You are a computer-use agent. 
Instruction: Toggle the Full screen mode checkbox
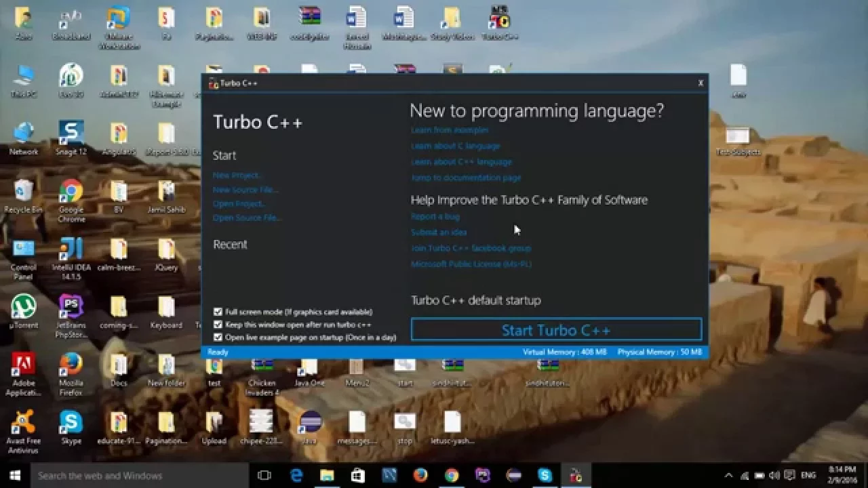point(218,312)
